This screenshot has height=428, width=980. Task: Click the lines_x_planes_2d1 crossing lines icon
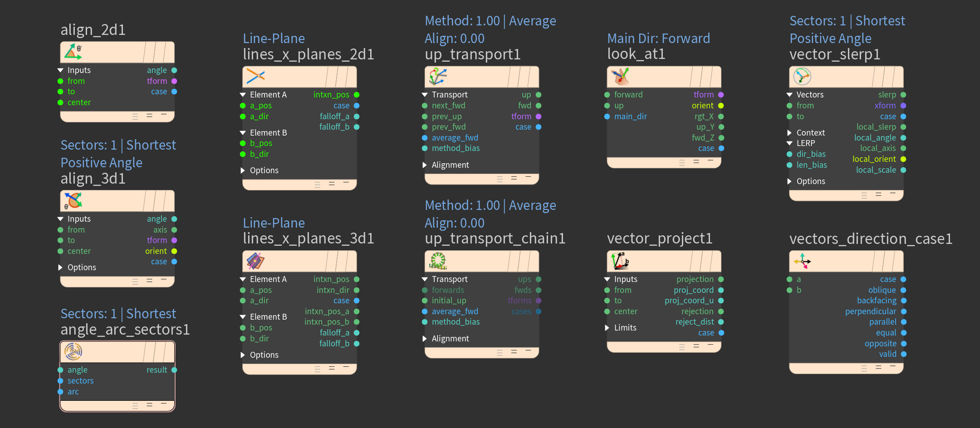point(255,77)
